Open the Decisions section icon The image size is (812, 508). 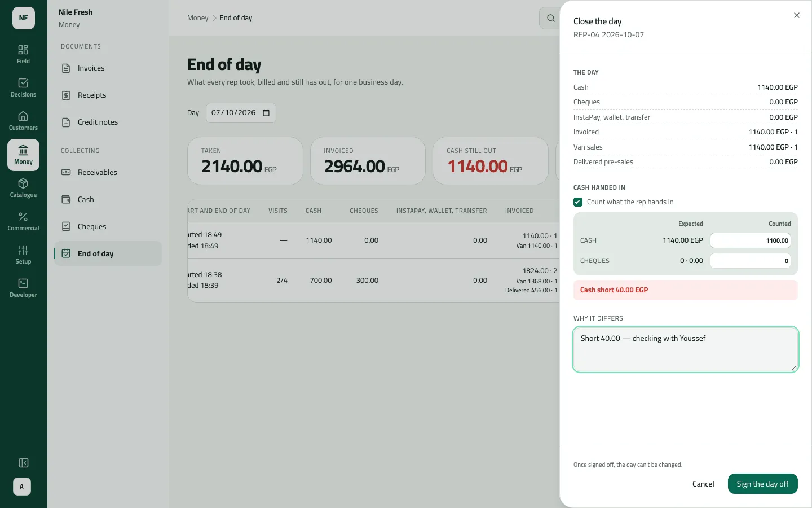23,87
